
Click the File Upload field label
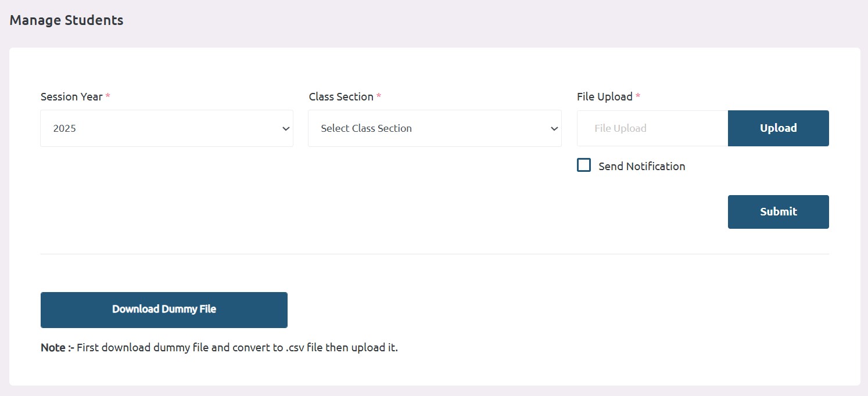coord(605,97)
